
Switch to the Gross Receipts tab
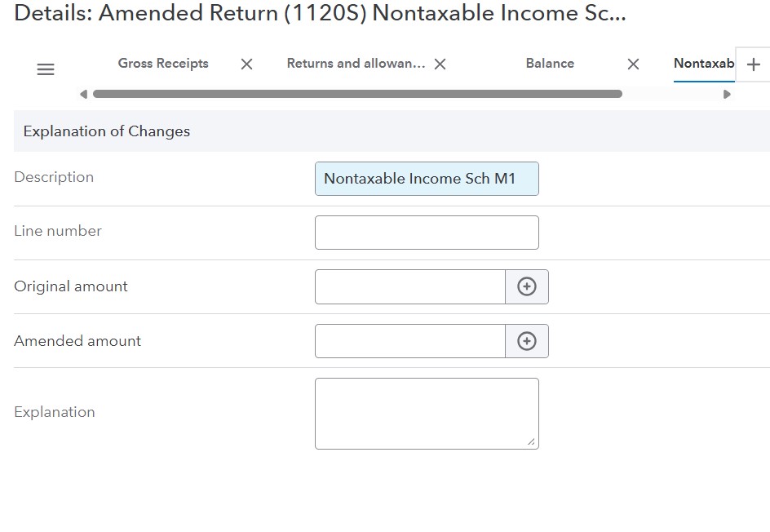point(163,64)
